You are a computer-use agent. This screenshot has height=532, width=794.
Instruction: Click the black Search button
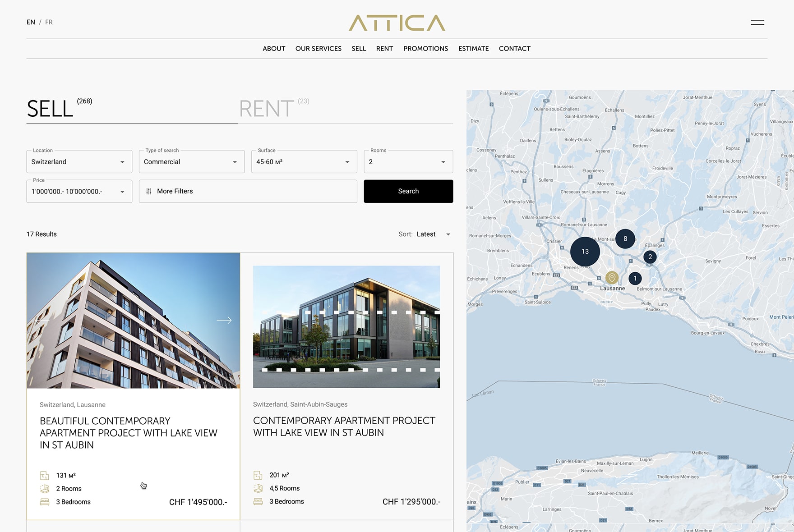coord(408,191)
